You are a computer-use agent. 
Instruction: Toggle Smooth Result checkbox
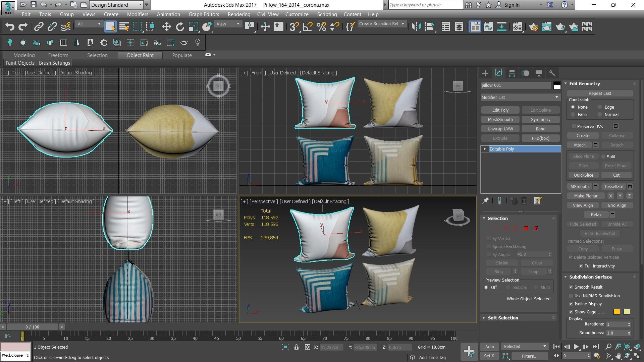(x=571, y=287)
